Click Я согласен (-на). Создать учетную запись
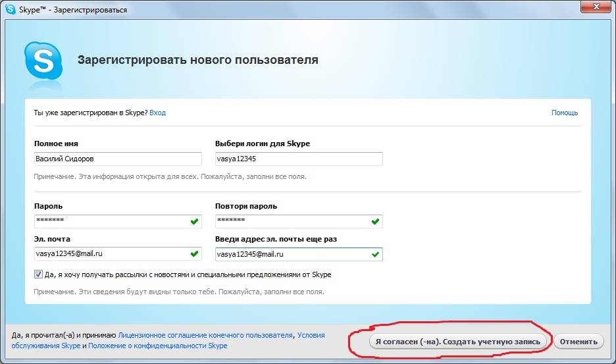The width and height of the screenshot is (616, 364). (457, 341)
